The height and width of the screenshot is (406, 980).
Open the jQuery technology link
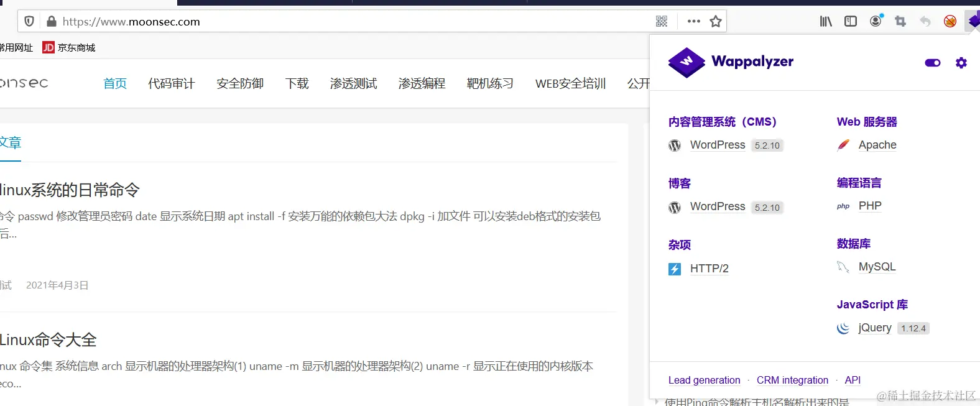pos(875,328)
